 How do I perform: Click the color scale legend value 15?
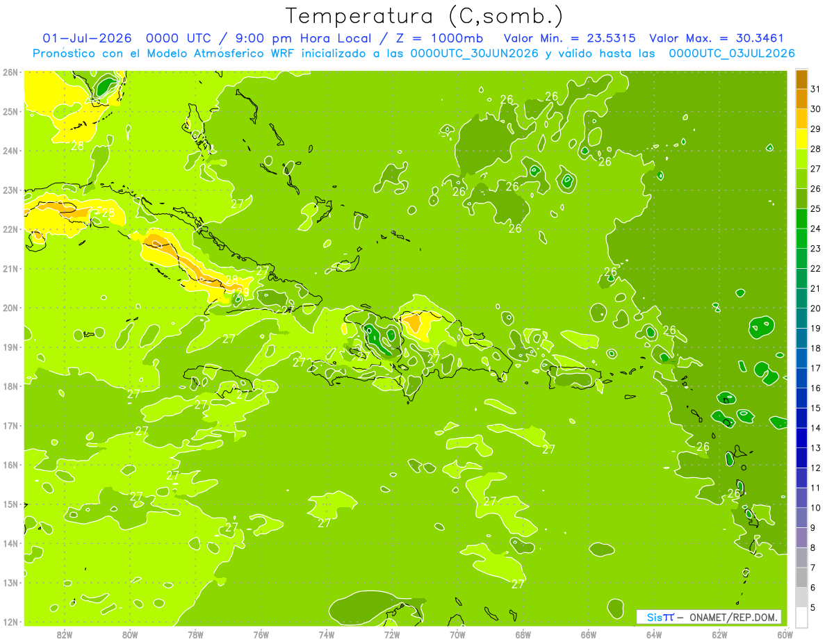(x=816, y=408)
